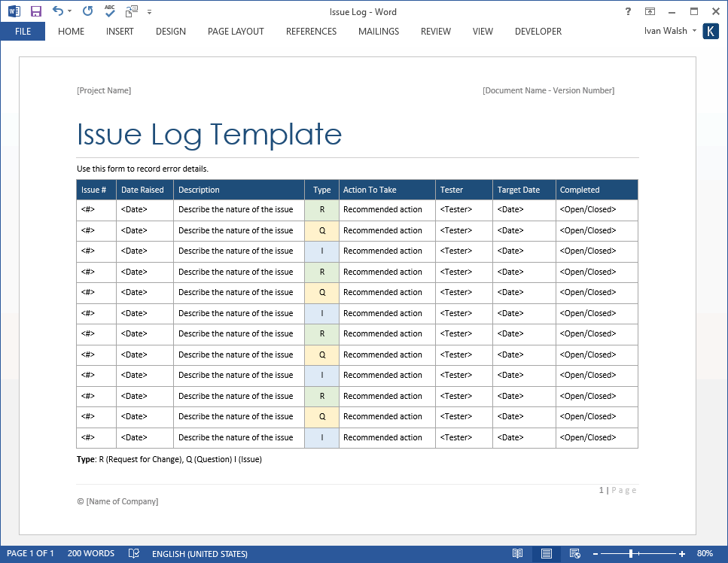Select the REVIEW tab
Viewport: 728px width, 563px height.
click(435, 31)
